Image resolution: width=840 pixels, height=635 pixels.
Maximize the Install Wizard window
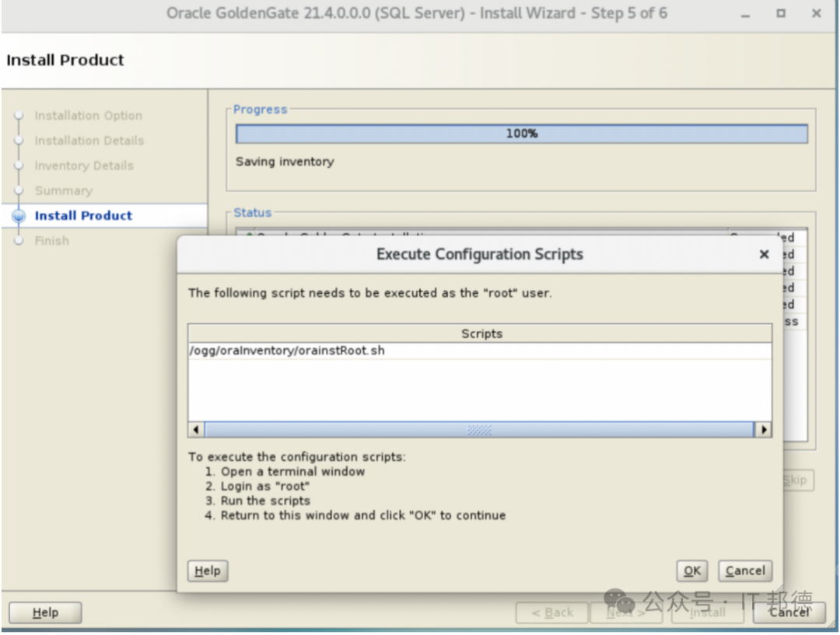tap(781, 14)
